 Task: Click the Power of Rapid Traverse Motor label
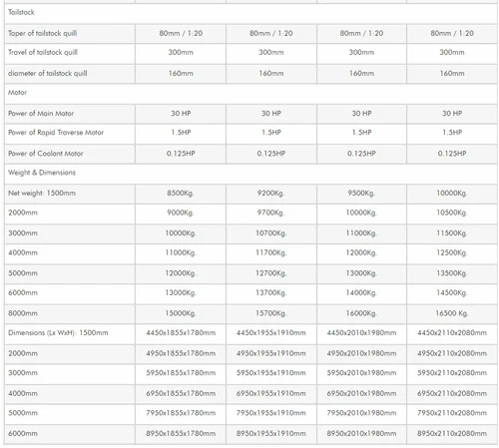tap(56, 133)
